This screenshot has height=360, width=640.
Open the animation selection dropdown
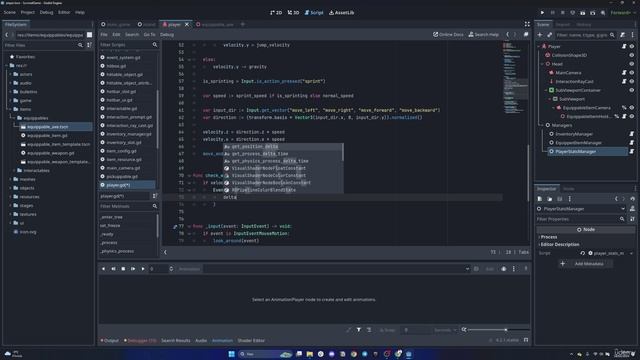(467, 269)
